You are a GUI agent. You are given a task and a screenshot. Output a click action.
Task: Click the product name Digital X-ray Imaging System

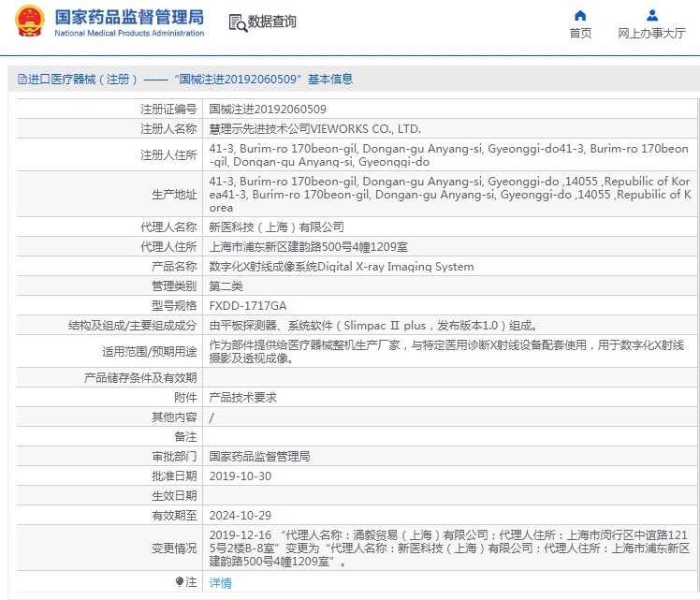(341, 267)
